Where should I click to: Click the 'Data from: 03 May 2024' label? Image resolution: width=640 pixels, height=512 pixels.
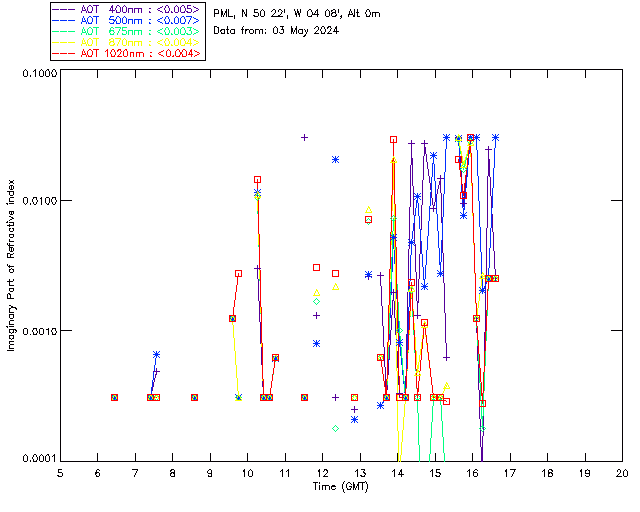tap(276, 31)
